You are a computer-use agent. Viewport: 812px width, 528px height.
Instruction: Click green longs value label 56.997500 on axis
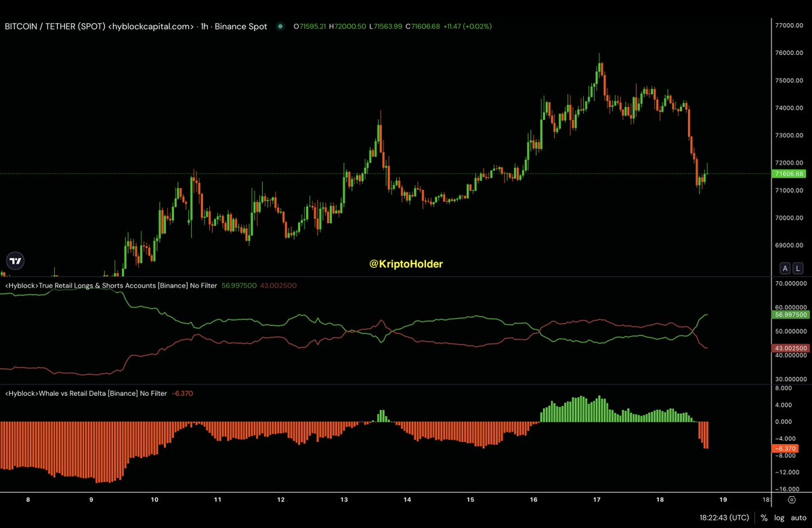790,314
